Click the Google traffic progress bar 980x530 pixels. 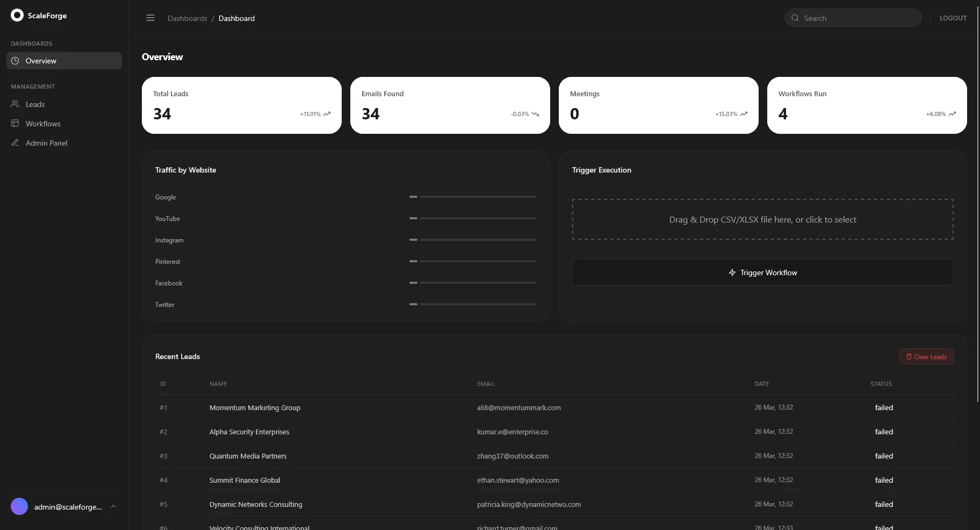pyautogui.click(x=473, y=197)
